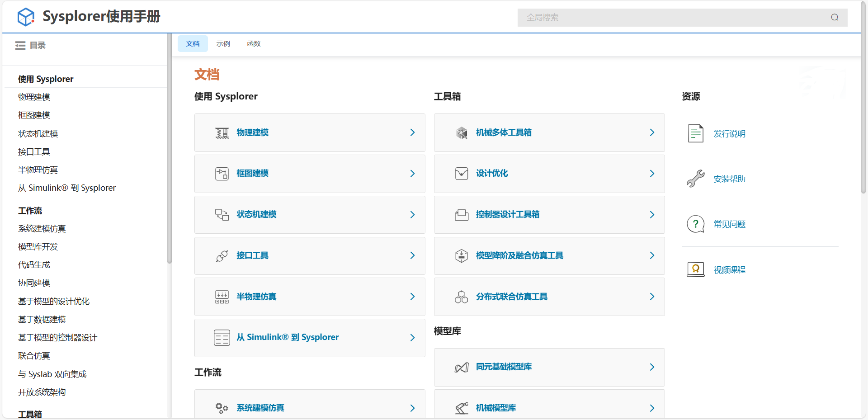The image size is (868, 420).
Task: Expand the 分布式联合仿真工具 chevron
Action: [x=652, y=297]
